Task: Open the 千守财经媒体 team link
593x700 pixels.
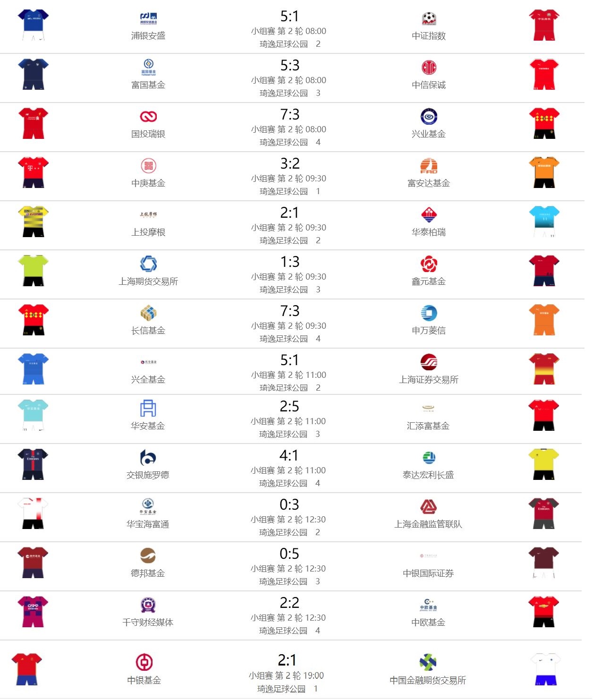Action: point(148,623)
